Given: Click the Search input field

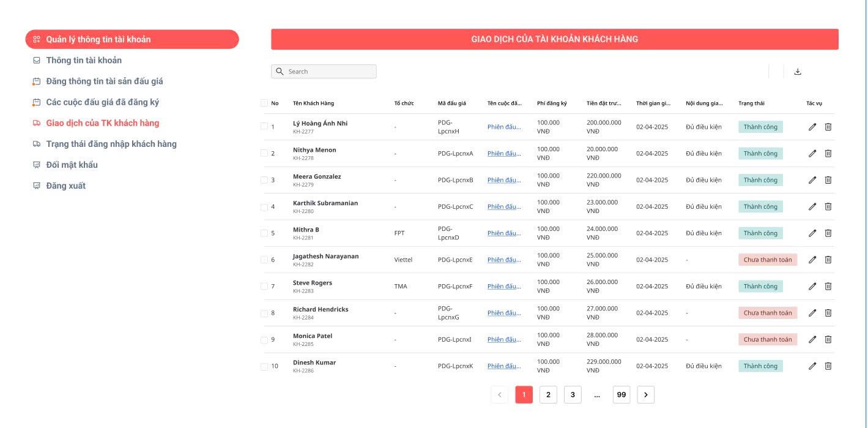Looking at the screenshot, I should click(324, 72).
